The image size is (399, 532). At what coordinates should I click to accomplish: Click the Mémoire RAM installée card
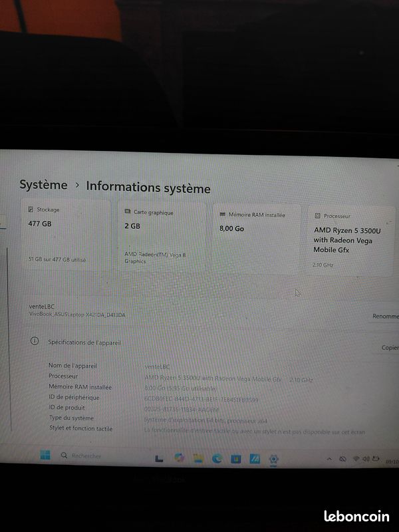pos(257,239)
